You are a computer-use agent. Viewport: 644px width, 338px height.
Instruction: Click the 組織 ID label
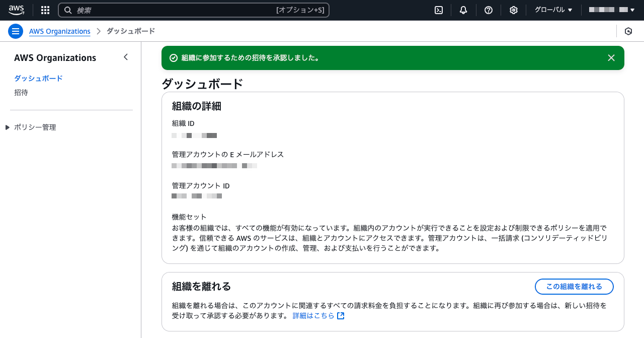(x=183, y=123)
